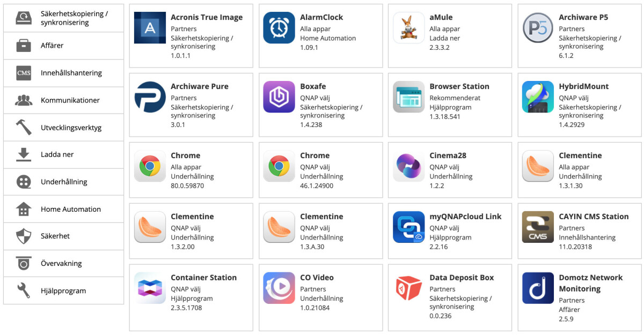Open the Cinema28 app icon
Viewport: 644px width, 335px height.
[408, 166]
